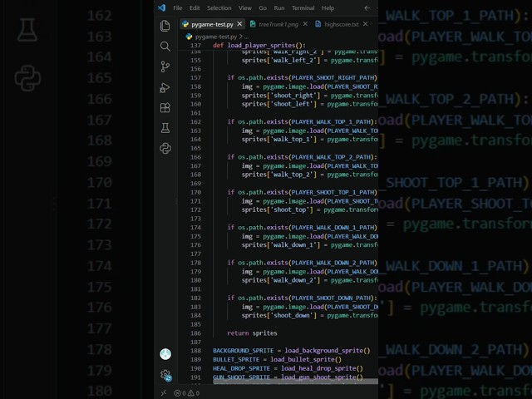
Task: Click load_background_sprite() call on line 188
Action: click(327, 351)
